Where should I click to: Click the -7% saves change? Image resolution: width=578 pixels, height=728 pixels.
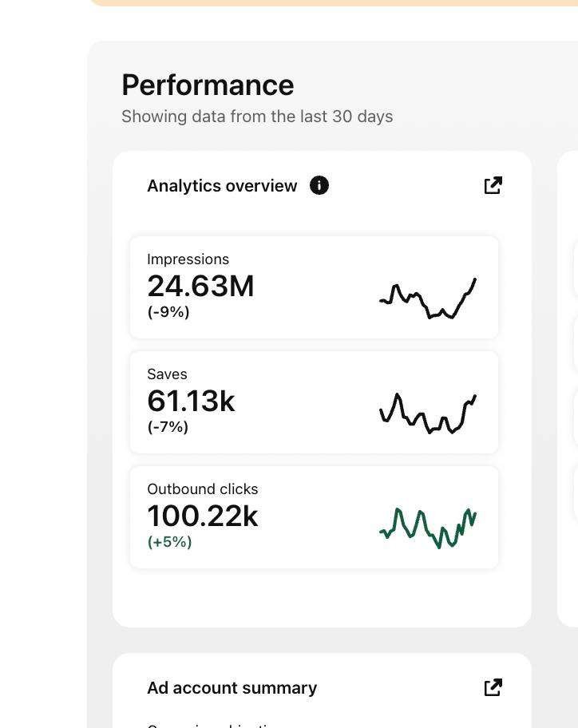point(168,427)
